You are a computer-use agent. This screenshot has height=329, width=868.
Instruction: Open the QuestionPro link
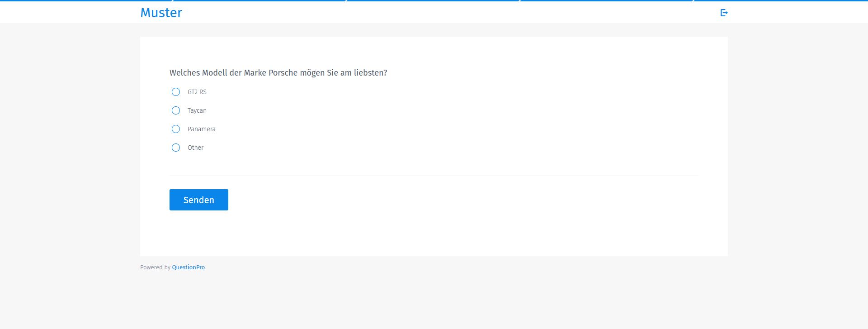point(188,267)
